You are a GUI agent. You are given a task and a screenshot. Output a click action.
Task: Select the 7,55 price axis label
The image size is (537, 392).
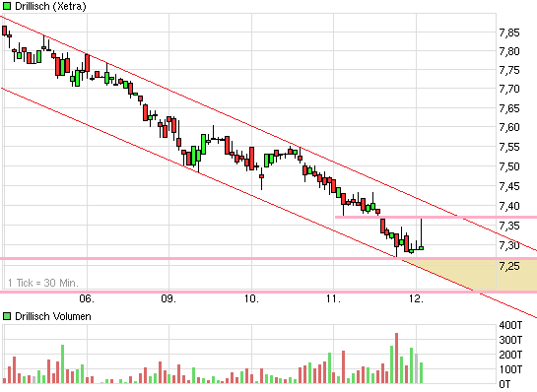(509, 147)
